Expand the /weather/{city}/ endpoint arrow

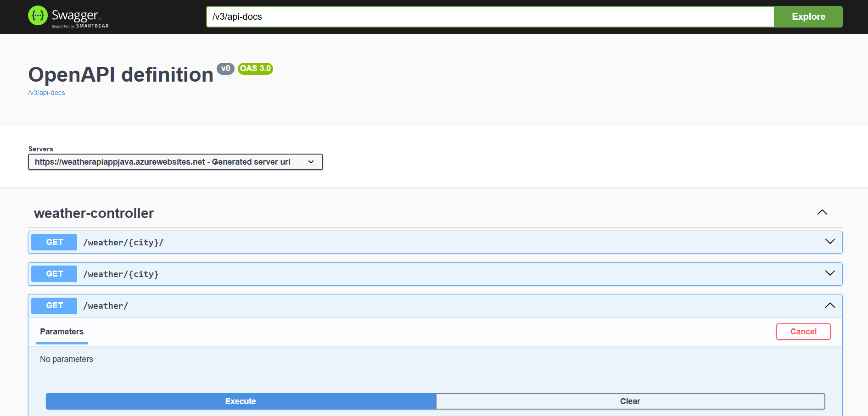[x=829, y=242]
